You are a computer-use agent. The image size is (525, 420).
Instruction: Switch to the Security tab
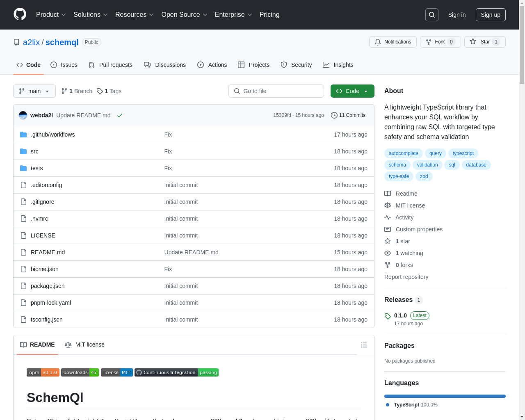pyautogui.click(x=296, y=65)
